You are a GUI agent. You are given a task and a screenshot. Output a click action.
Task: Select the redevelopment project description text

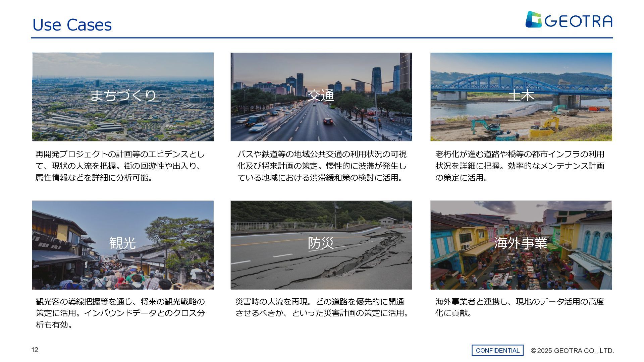click(x=120, y=166)
